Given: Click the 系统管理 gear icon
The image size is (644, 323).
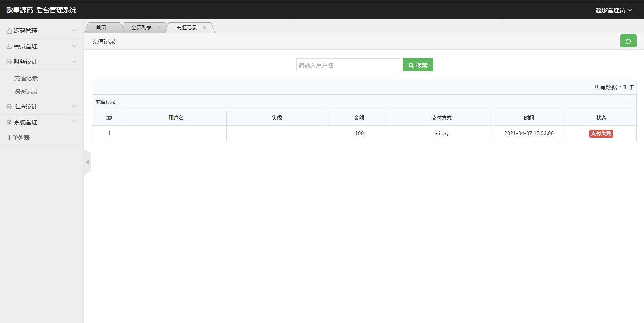Looking at the screenshot, I should pyautogui.click(x=9, y=122).
